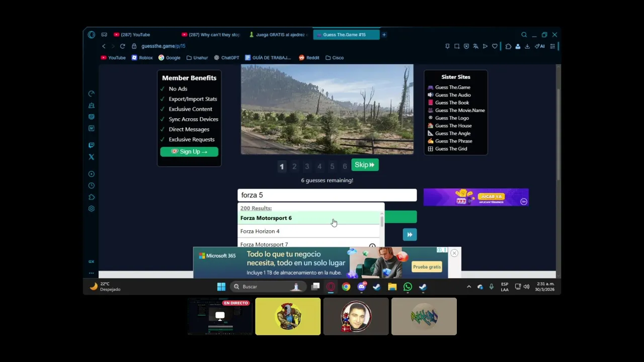Click the game screenshot image
This screenshot has width=644, height=362.
[x=327, y=109]
